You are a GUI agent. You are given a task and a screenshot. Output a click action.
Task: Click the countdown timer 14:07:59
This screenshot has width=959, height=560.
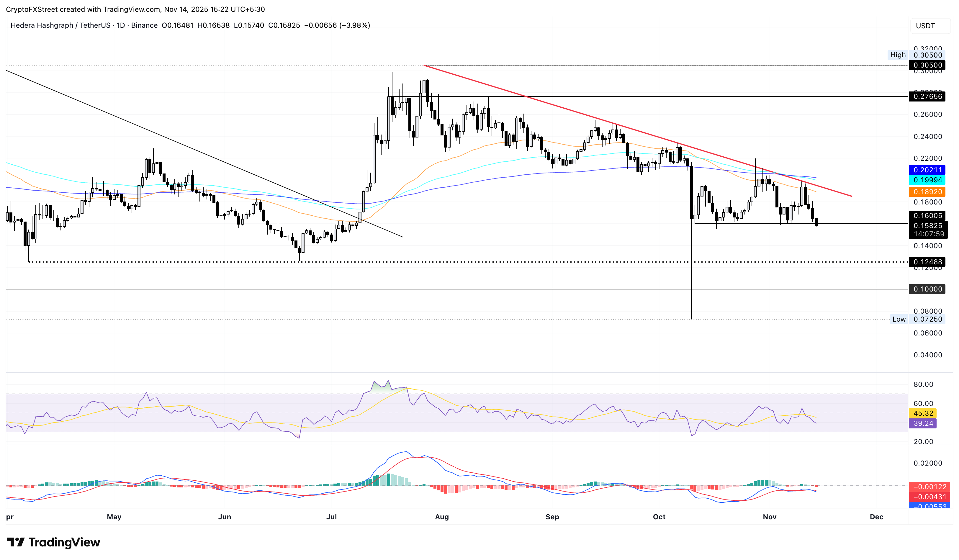point(929,234)
